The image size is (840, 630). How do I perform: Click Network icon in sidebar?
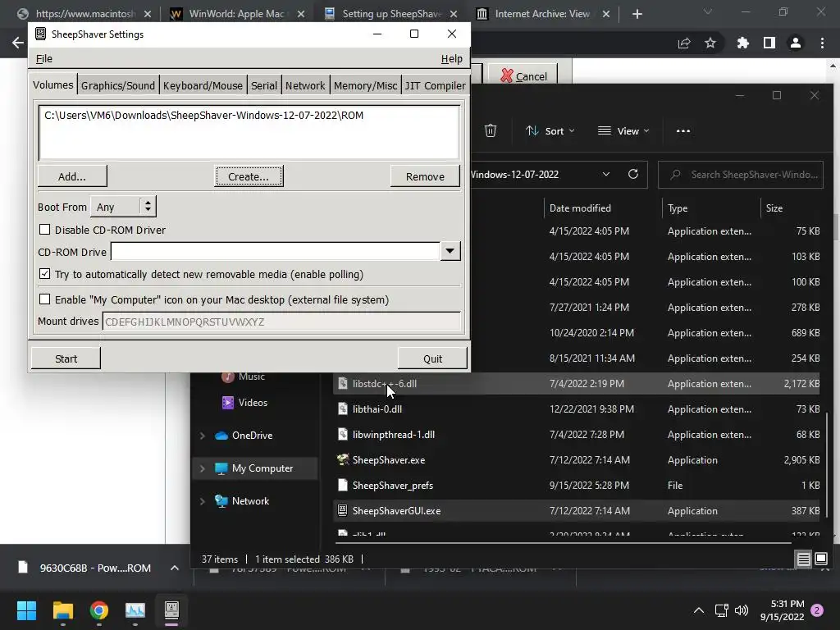pos(221,501)
